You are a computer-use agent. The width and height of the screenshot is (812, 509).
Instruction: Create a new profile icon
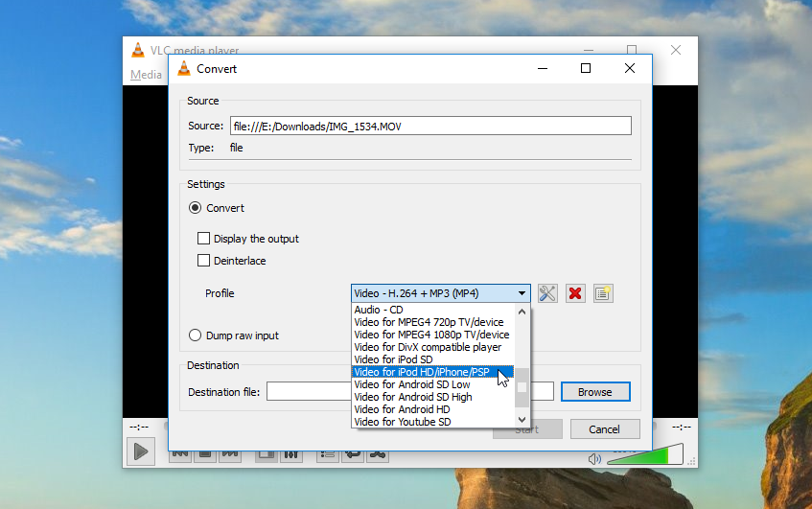(603, 293)
